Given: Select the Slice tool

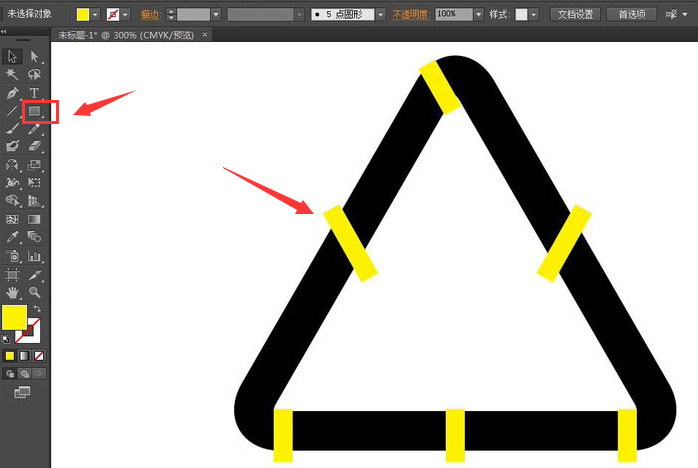Looking at the screenshot, I should point(34,275).
